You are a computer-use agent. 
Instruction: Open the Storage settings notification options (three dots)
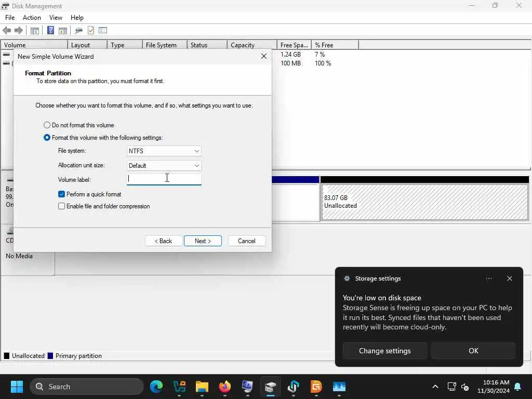tap(489, 278)
